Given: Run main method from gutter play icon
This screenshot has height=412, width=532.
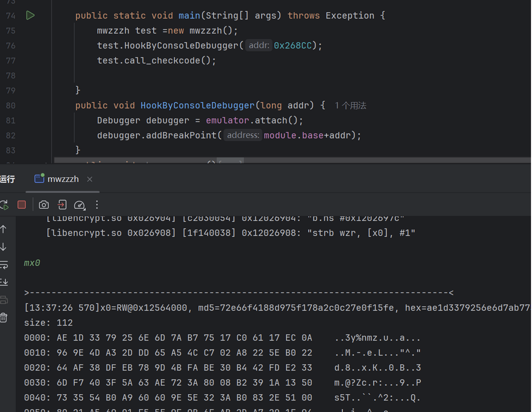Looking at the screenshot, I should pos(30,15).
